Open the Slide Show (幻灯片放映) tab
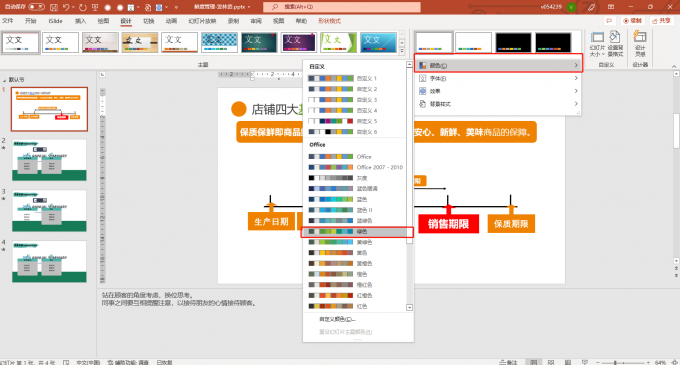680x365 pixels. click(x=202, y=21)
